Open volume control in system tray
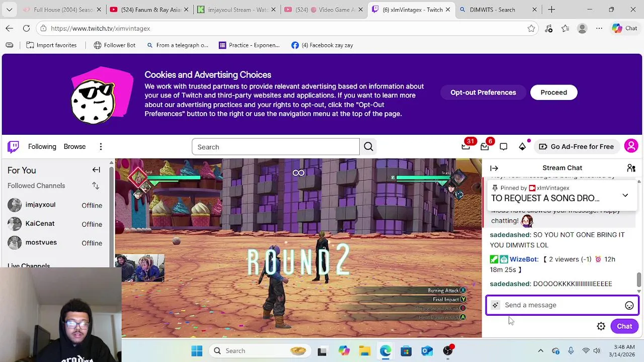The height and width of the screenshot is (362, 644). click(x=597, y=351)
